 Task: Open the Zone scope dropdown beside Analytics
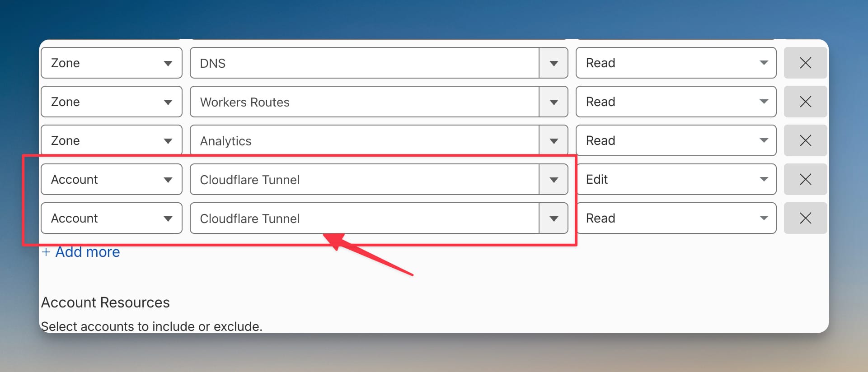112,140
